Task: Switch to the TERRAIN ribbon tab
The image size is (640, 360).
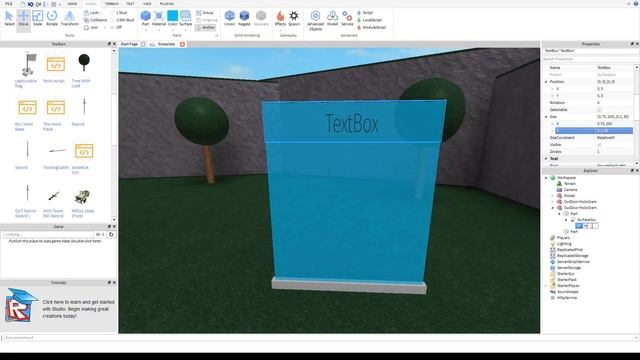Action: 111,4
